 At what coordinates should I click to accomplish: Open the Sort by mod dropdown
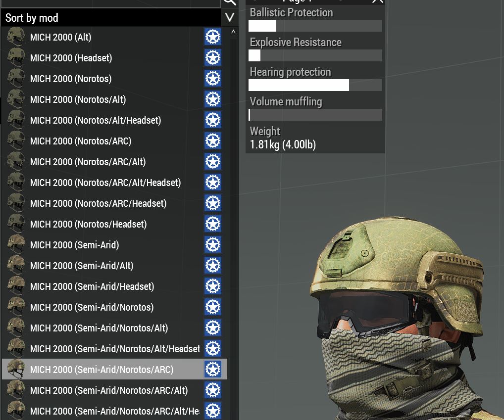coord(111,18)
